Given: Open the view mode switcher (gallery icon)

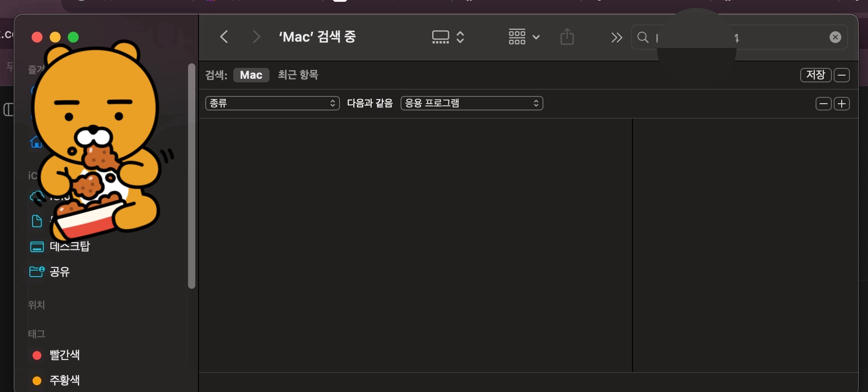Looking at the screenshot, I should (x=448, y=37).
